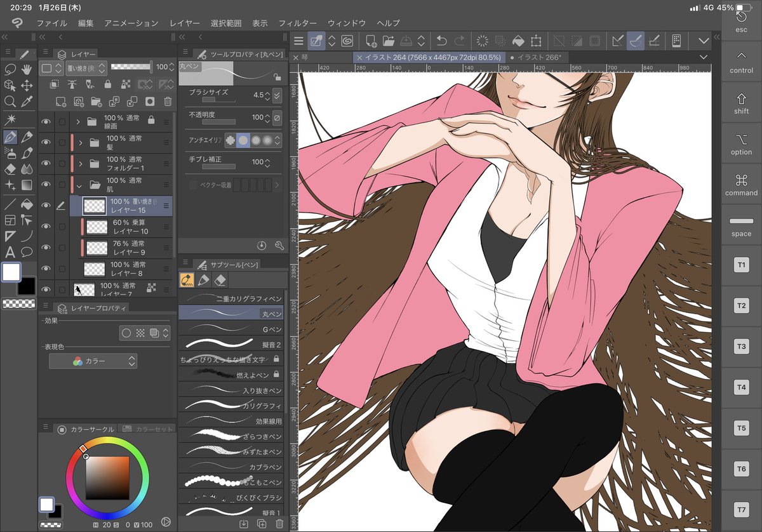Enable the ベクター吸着 checkbox

[x=193, y=185]
